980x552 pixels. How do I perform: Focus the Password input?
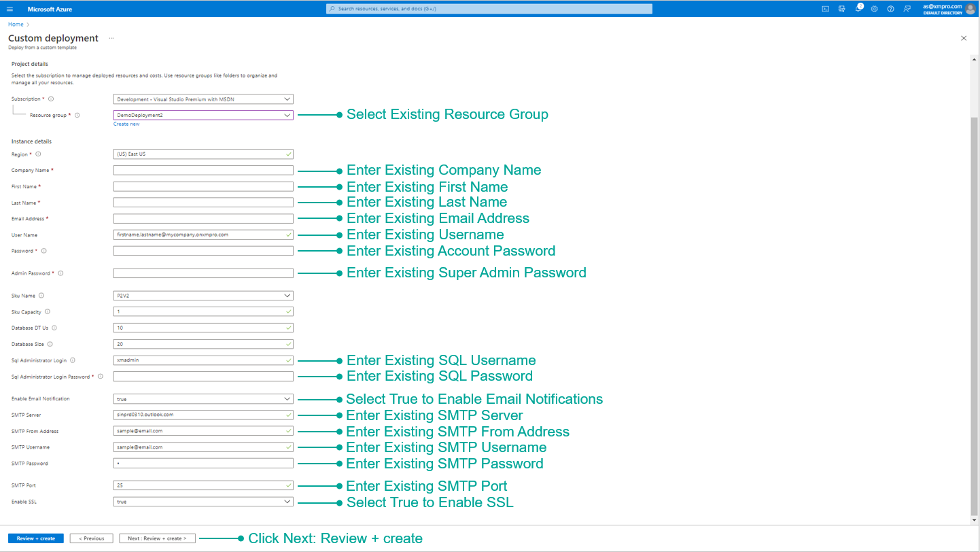pyautogui.click(x=203, y=251)
